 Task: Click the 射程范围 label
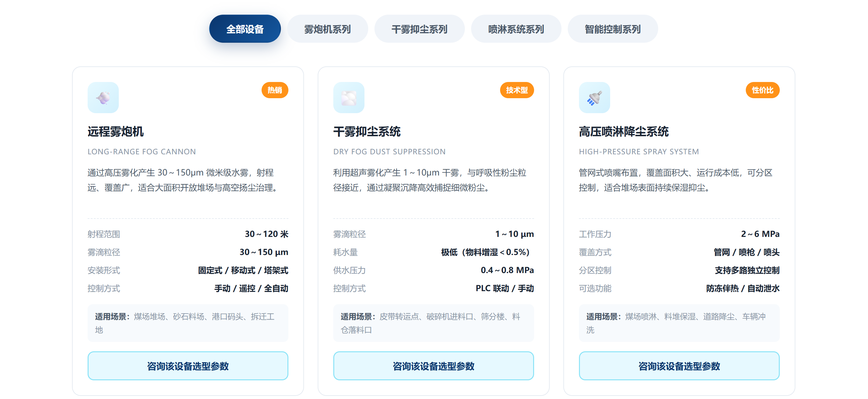click(104, 234)
